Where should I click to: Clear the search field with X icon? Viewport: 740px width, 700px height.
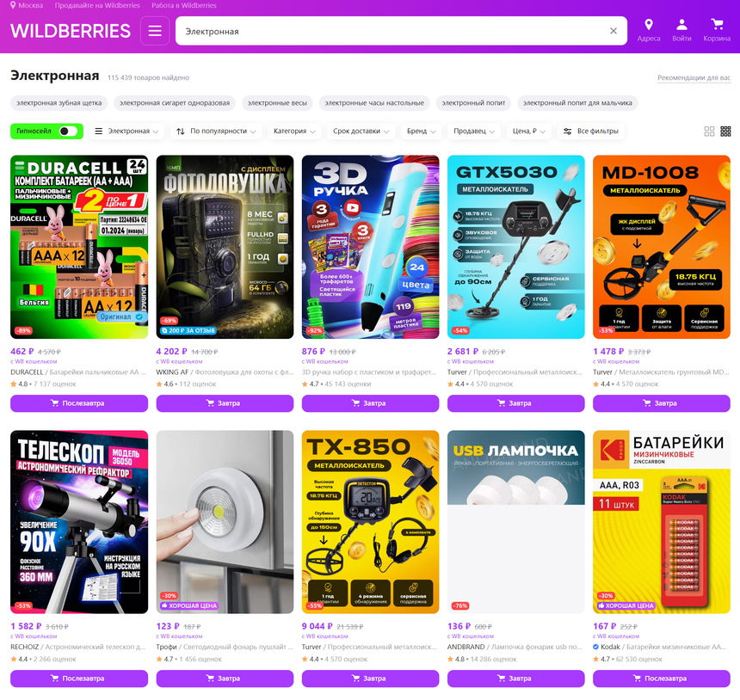(x=613, y=31)
